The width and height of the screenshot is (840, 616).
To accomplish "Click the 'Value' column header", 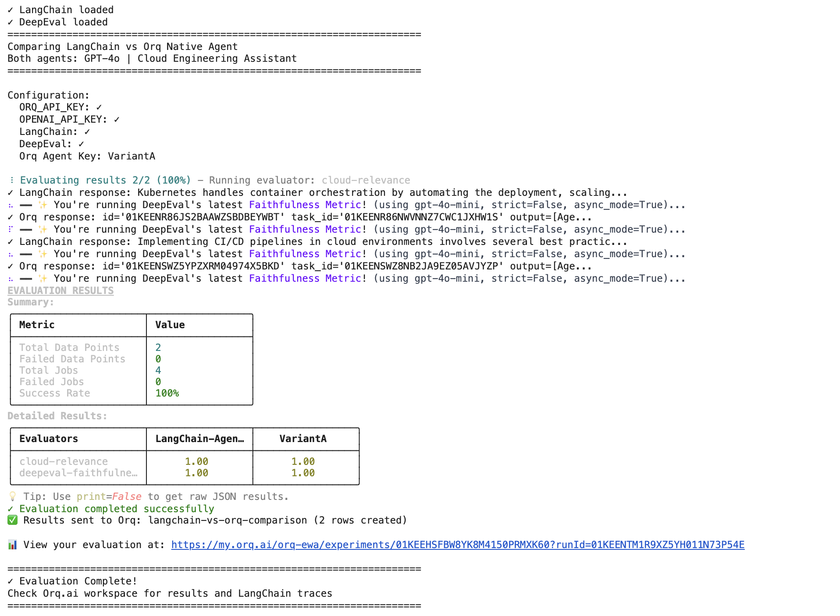I will 170,325.
